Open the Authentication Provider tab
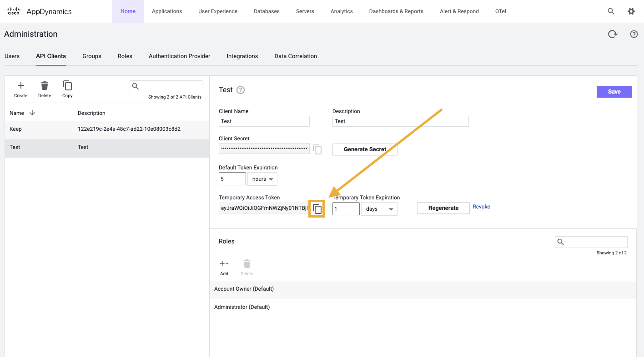 click(180, 56)
